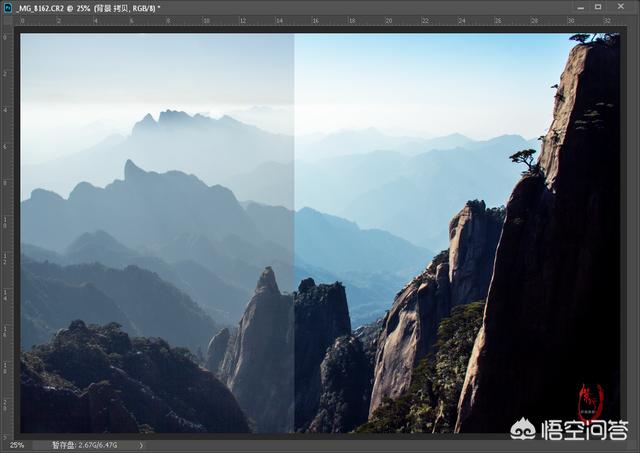This screenshot has height=453, width=640.
Task: Click the horizontal scrollbar at bottom
Action: click(380, 445)
